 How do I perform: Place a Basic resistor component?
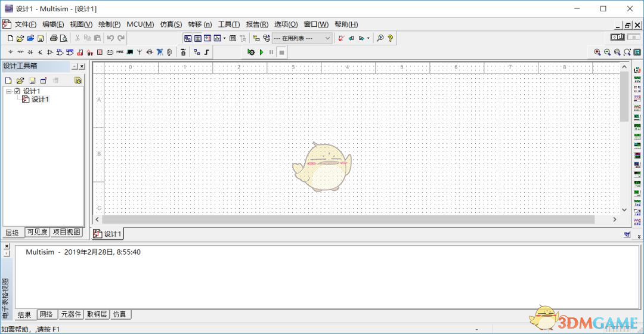point(20,52)
